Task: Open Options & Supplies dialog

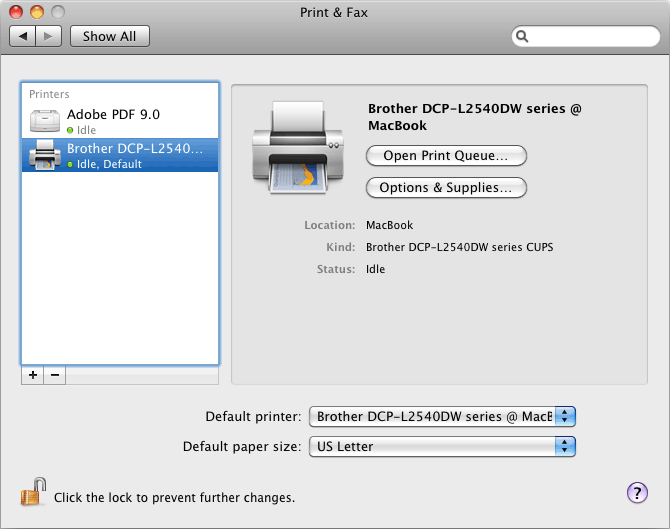Action: pyautogui.click(x=446, y=188)
